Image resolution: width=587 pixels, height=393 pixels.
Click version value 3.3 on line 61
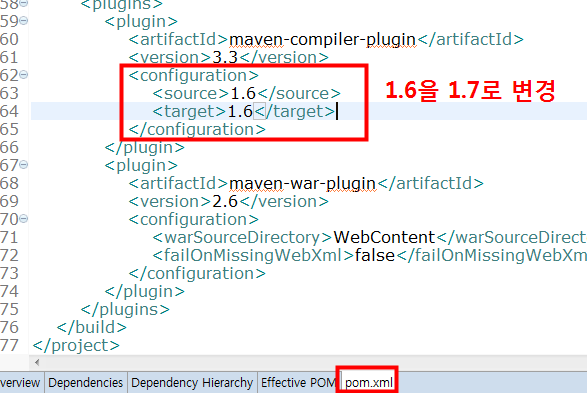pos(225,57)
